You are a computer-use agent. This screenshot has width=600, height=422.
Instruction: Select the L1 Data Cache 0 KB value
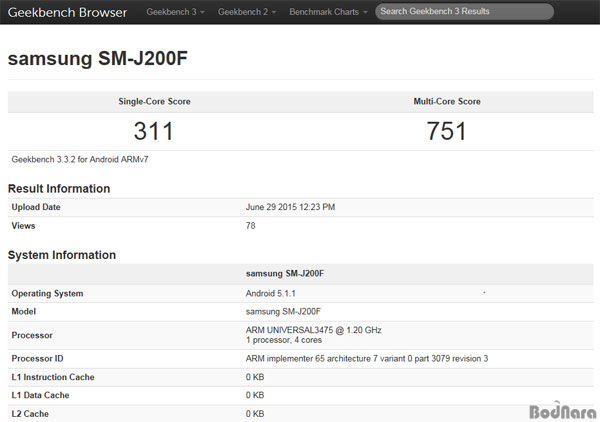click(255, 395)
